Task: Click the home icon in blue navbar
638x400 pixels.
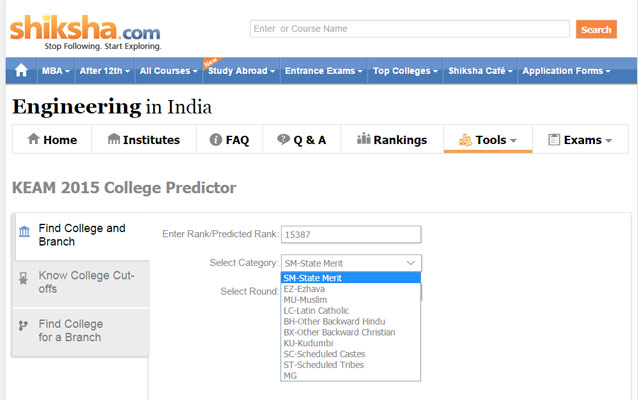Action: coord(20,71)
